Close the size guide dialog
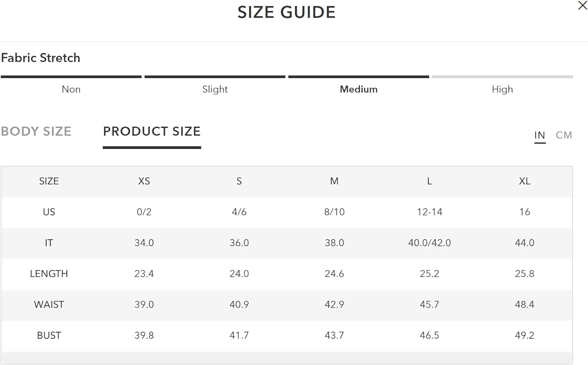This screenshot has height=365, width=588. coord(583,5)
